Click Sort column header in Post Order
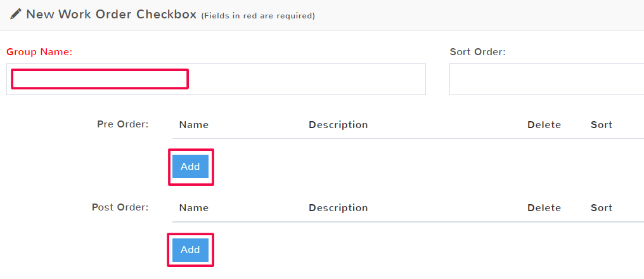Screen dimensions: 644x279 pos(601,208)
